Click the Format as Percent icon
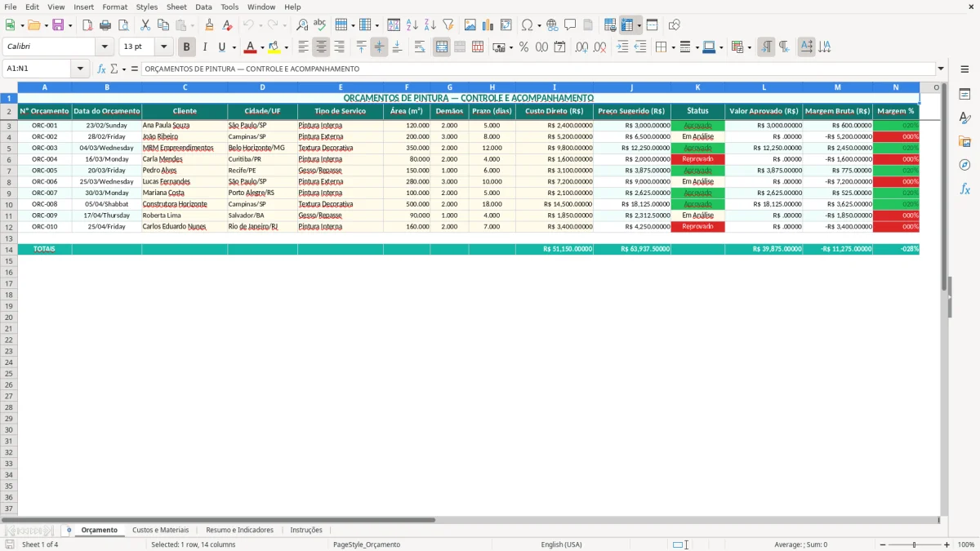The width and height of the screenshot is (980, 551). tap(523, 47)
